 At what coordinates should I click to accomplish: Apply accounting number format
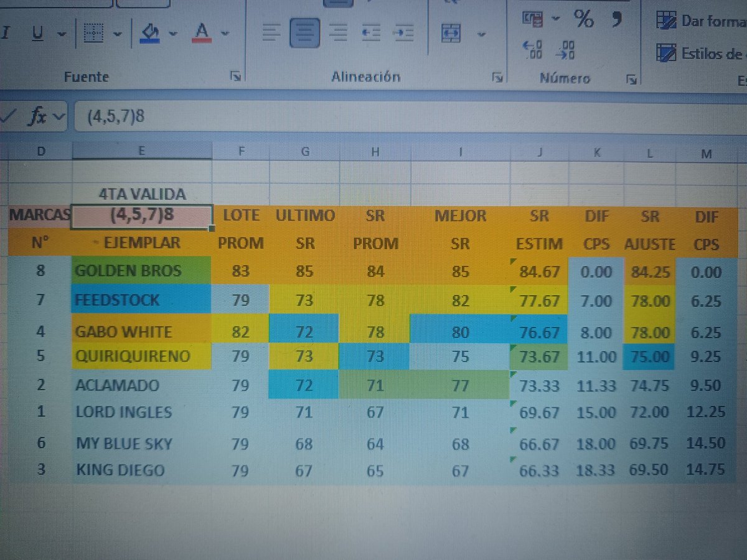532,19
